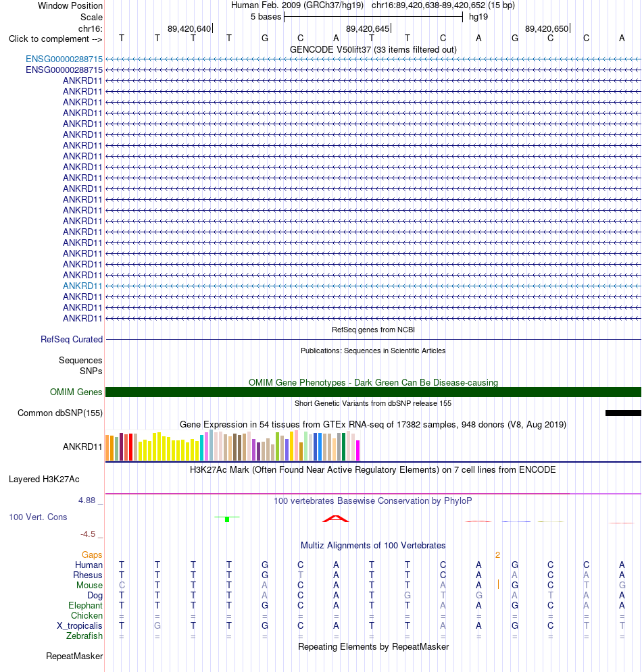
Task: Click the '5 bases' scale bar text
Action: pyautogui.click(x=266, y=17)
